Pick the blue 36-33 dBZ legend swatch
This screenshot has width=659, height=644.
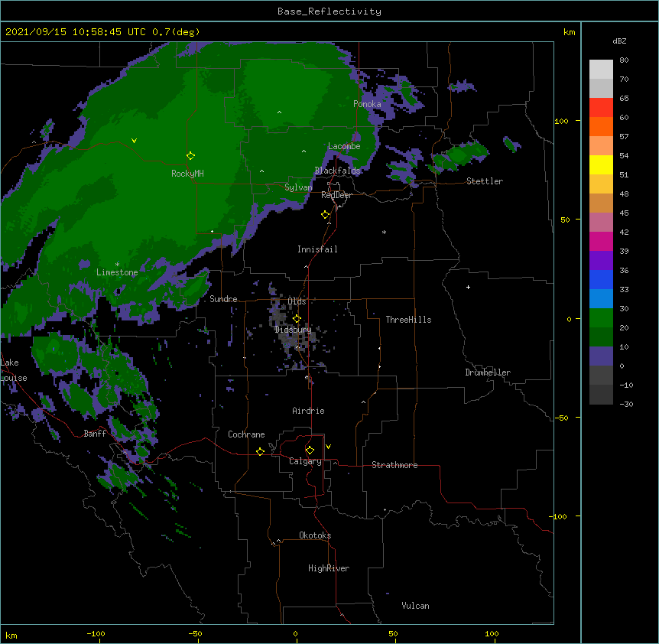tap(601, 279)
